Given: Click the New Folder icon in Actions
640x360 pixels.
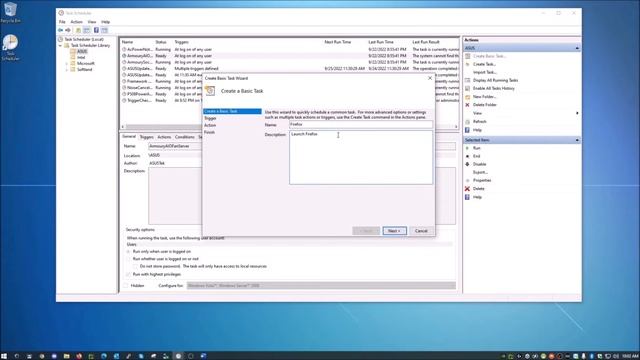Looking at the screenshot, I should (468, 97).
